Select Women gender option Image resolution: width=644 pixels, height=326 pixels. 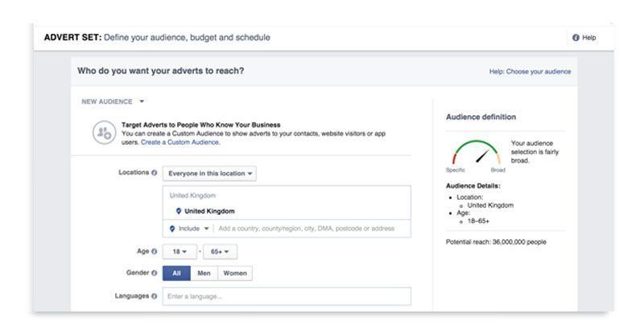[x=235, y=273]
